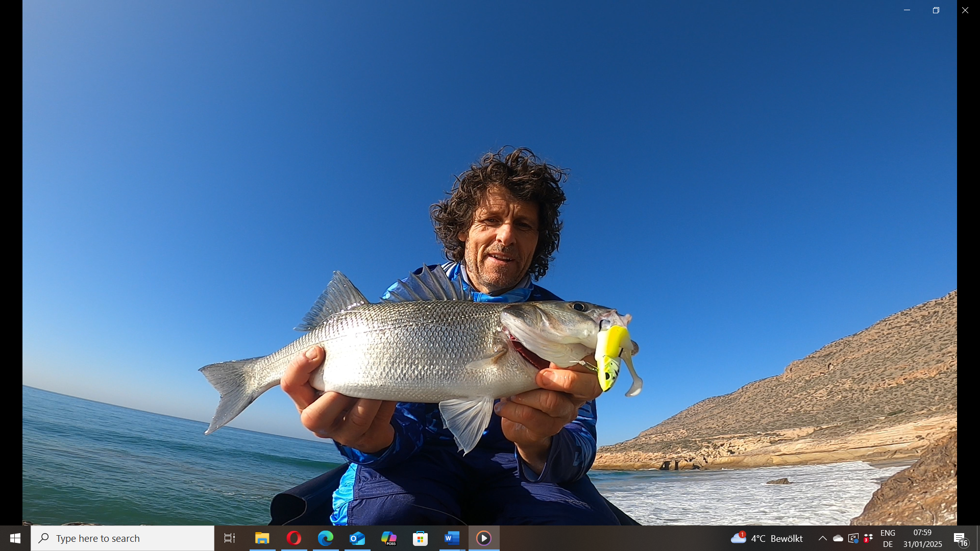Open Microsoft Store from the taskbar
980x551 pixels.
coord(421,538)
